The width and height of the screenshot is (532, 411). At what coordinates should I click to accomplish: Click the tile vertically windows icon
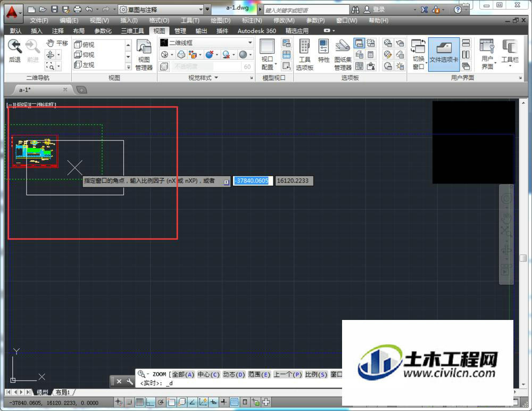(466, 54)
